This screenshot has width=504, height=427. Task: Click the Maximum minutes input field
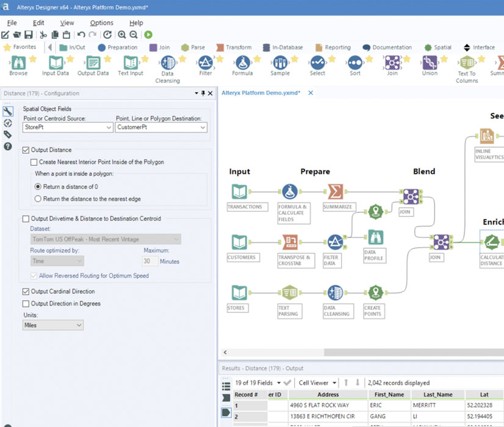(149, 261)
